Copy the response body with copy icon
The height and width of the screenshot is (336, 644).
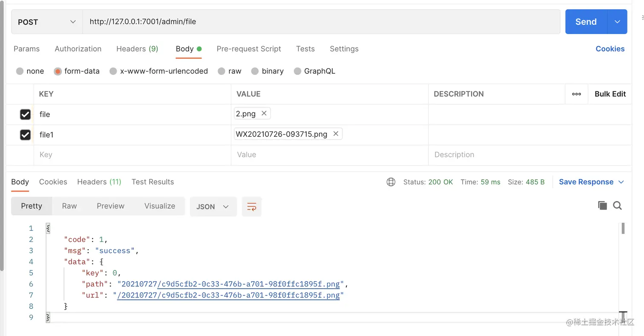[602, 206]
